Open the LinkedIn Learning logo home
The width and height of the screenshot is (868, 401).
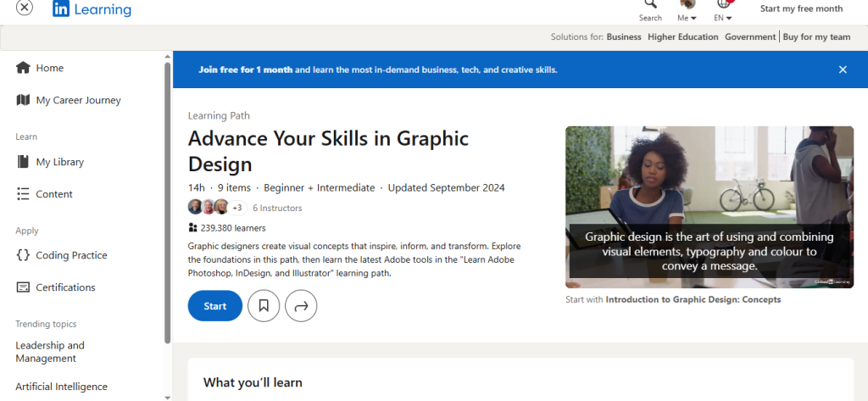(92, 9)
